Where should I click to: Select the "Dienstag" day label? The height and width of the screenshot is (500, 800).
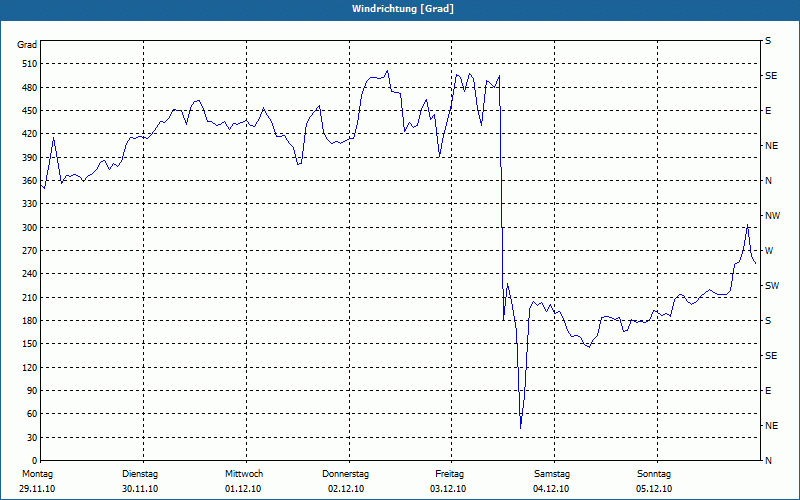click(140, 474)
